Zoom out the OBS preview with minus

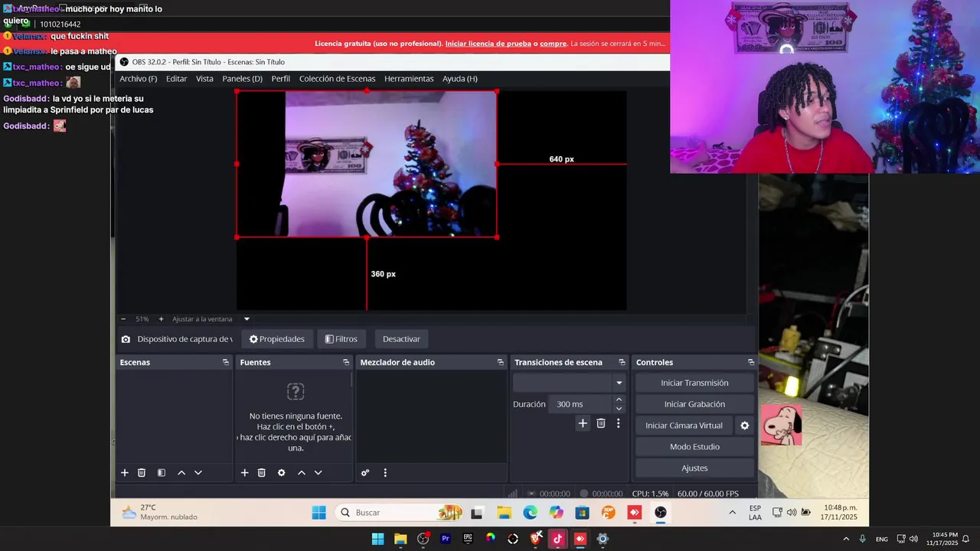pyautogui.click(x=123, y=319)
